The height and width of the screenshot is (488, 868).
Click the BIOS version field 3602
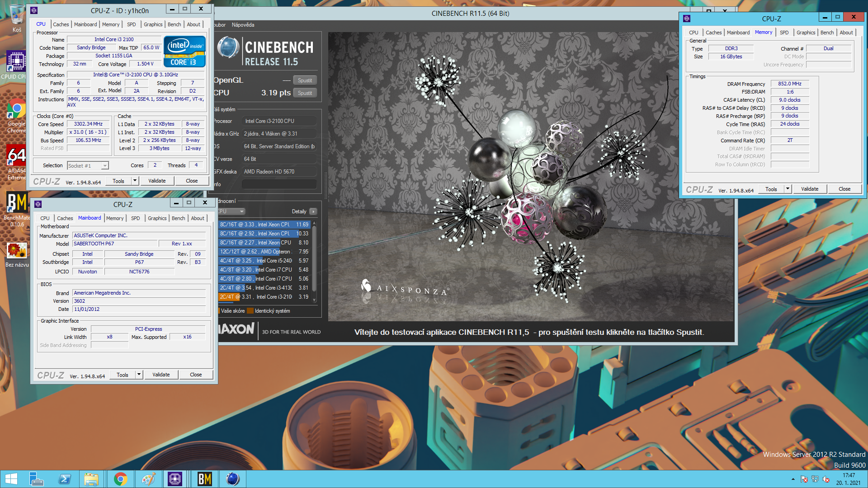pos(139,301)
